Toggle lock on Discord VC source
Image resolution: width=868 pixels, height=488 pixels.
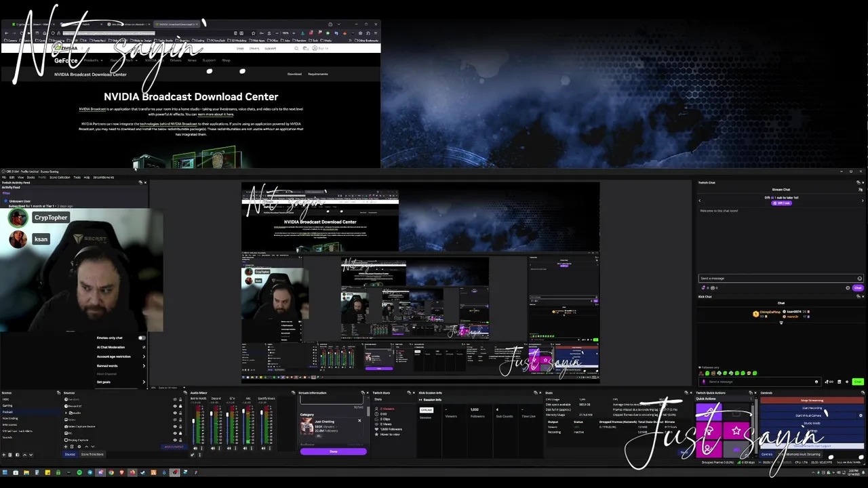[180, 406]
